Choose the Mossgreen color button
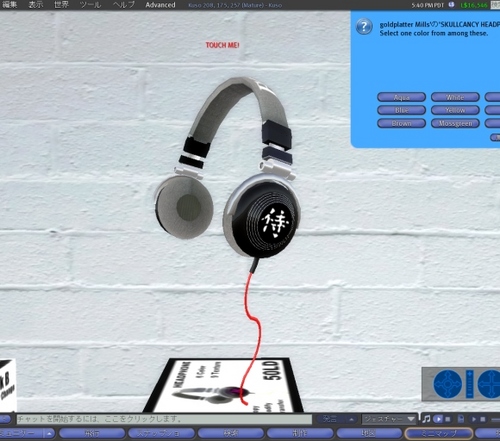 tap(455, 123)
